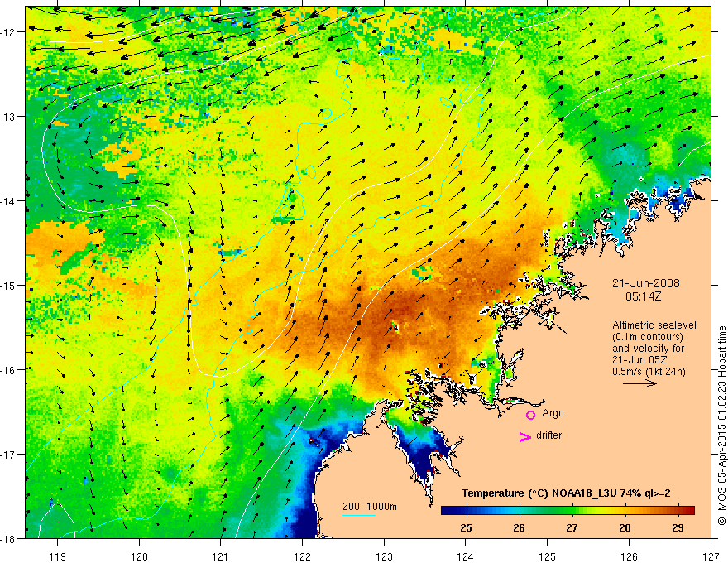Click the 'Altimetric sealevel' caption line
The width and height of the screenshot is (728, 563).
click(654, 325)
